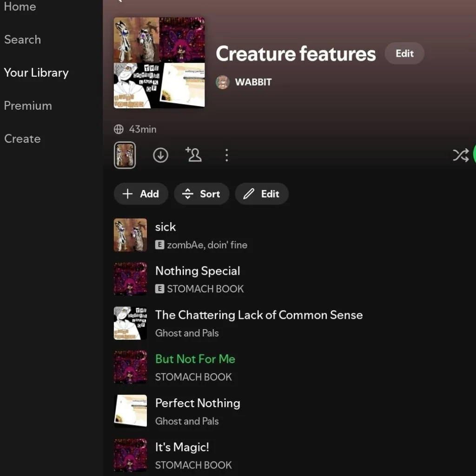Open the three-dot more options menu
This screenshot has height=476, width=476.
[x=226, y=155]
